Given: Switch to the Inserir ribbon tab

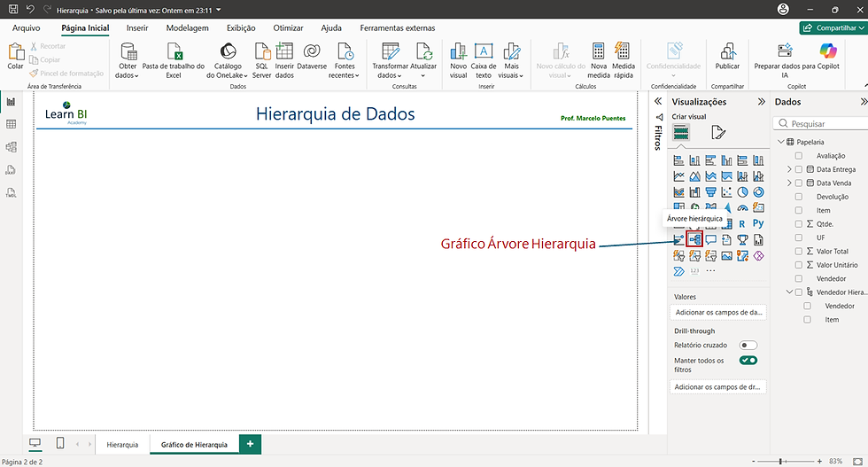Looking at the screenshot, I should [136, 27].
